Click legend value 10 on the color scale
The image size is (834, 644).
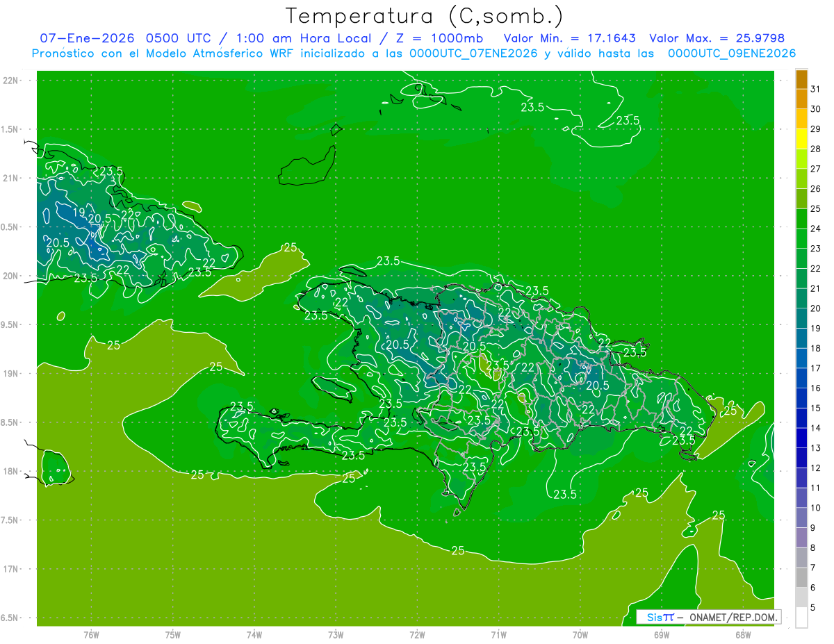(815, 508)
